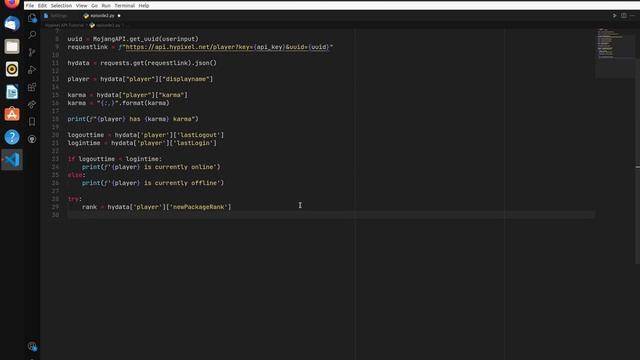Image resolution: width=640 pixels, height=360 pixels.
Task: Open the editor More Actions ellipsis
Action: pos(633,16)
